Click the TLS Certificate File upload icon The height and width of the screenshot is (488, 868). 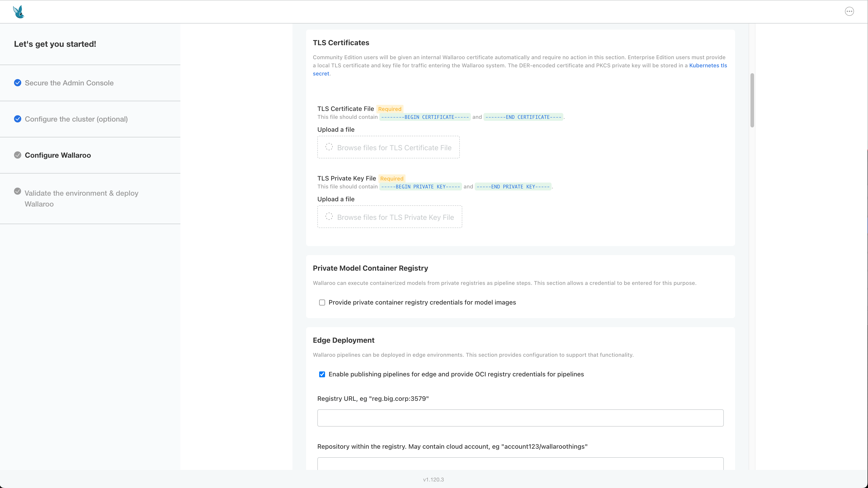pyautogui.click(x=329, y=147)
